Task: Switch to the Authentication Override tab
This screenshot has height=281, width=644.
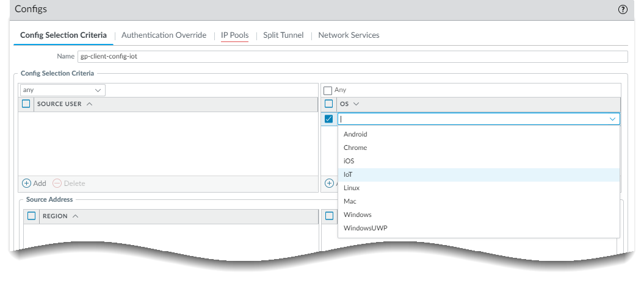Action: (164, 35)
